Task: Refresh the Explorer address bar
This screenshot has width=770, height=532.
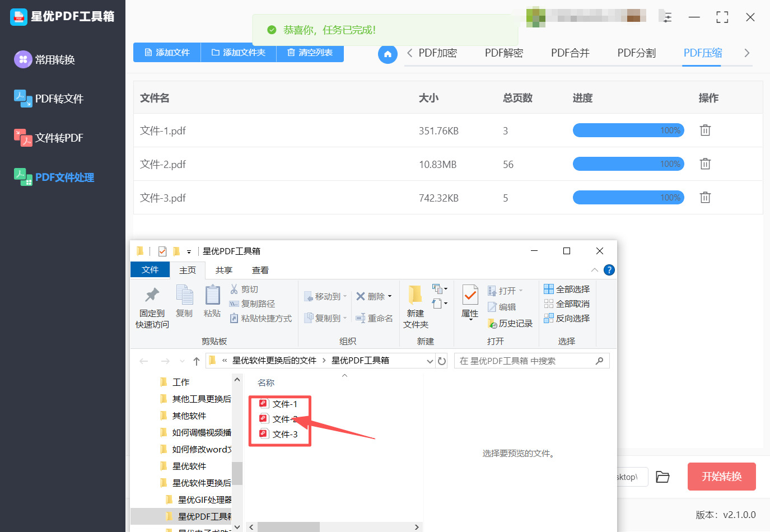Action: click(442, 361)
